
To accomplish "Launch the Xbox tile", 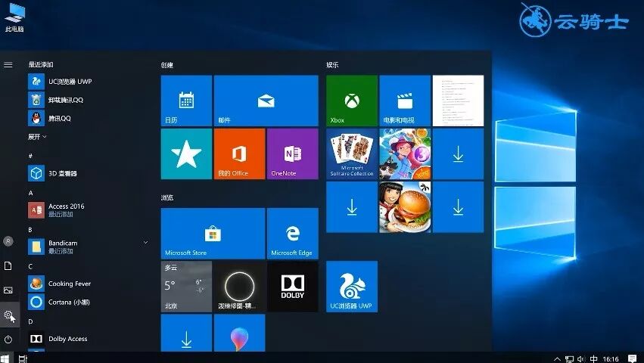I will (352, 101).
